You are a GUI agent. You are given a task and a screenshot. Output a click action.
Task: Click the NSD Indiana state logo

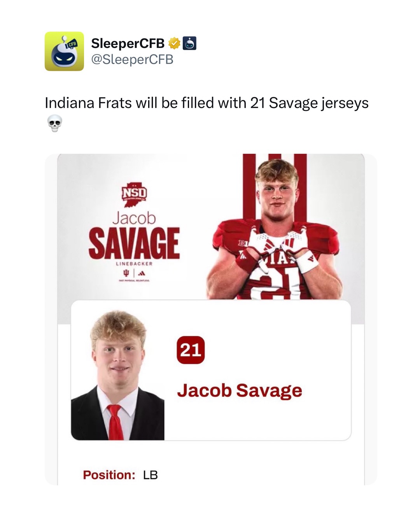134,194
